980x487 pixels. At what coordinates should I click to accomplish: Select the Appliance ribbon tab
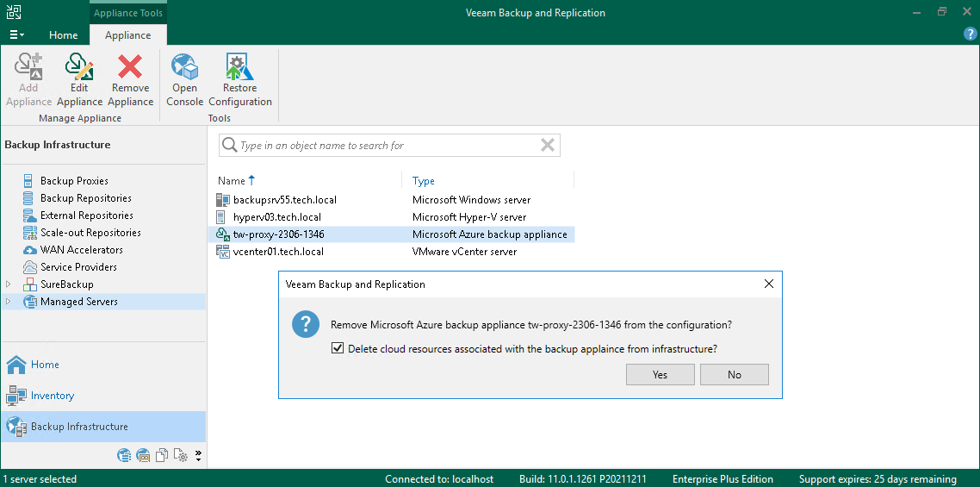click(128, 35)
